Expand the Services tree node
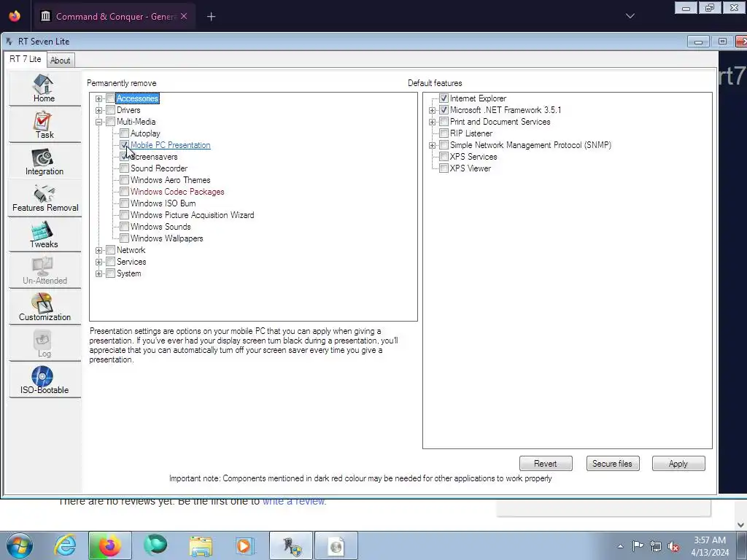The height and width of the screenshot is (560, 747). point(98,262)
